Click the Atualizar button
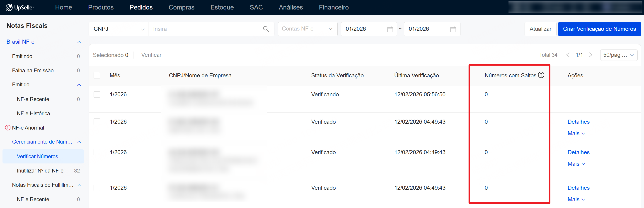Viewport: 644px width, 208px height. [540, 29]
